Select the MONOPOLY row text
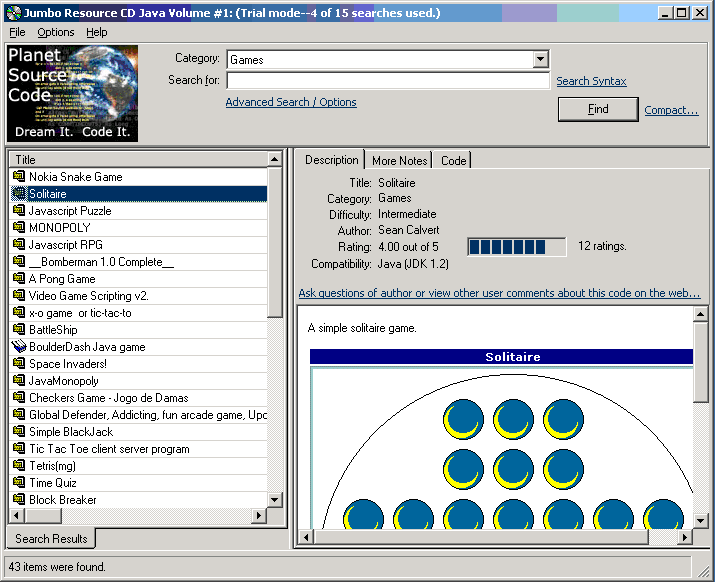The height and width of the screenshot is (582, 715). coord(60,228)
